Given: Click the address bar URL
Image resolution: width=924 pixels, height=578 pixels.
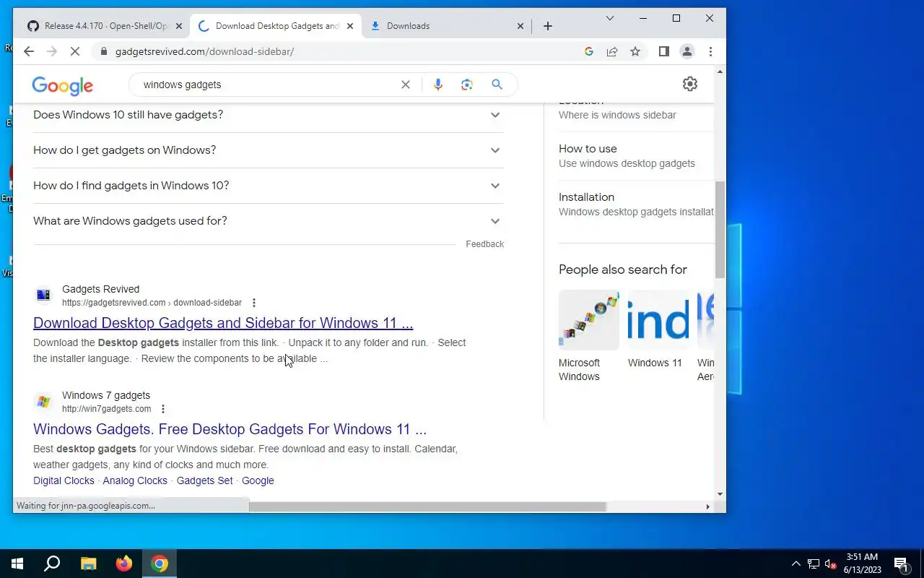Looking at the screenshot, I should [204, 51].
